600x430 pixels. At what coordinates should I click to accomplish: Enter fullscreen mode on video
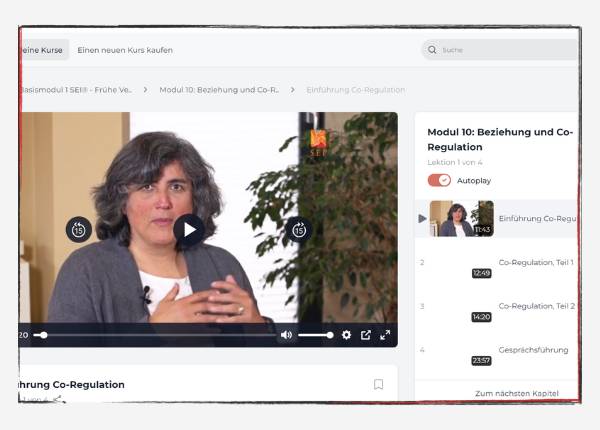(x=385, y=335)
